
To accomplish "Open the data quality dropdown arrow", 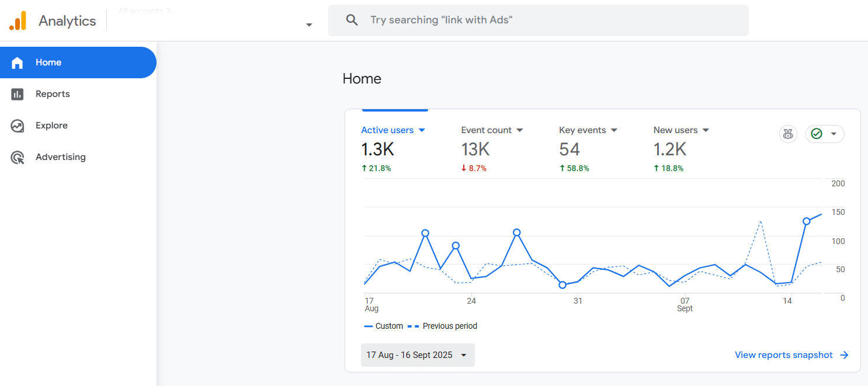I will tap(834, 134).
